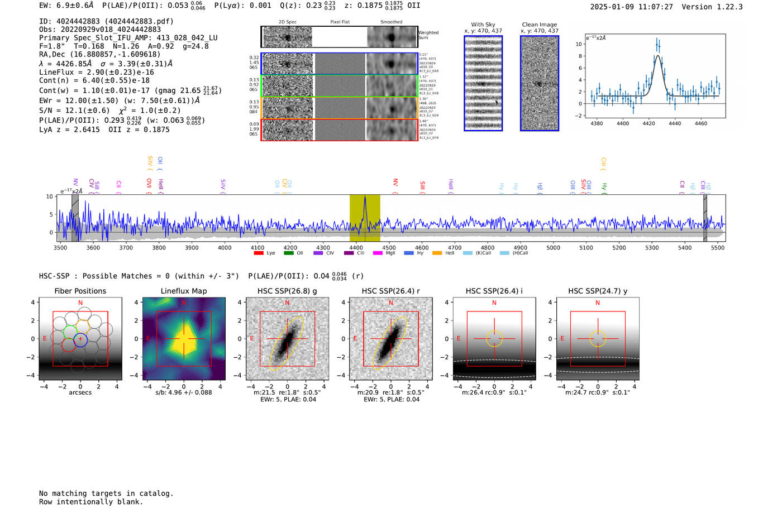Open the HSC SSP(24.7) y image
782x532 pixels.
coord(598,338)
